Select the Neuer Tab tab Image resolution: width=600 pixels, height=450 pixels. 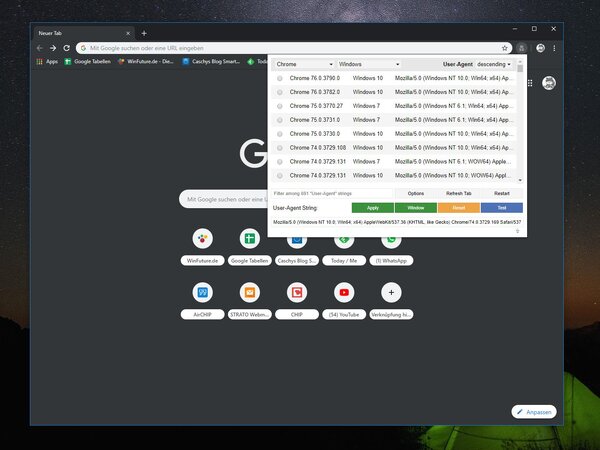(83, 33)
